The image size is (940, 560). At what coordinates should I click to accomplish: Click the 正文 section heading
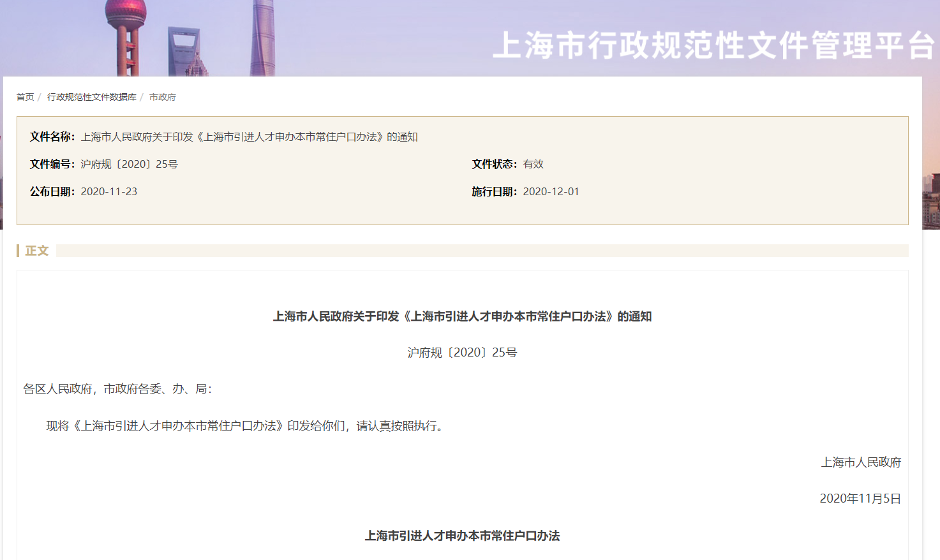(37, 251)
